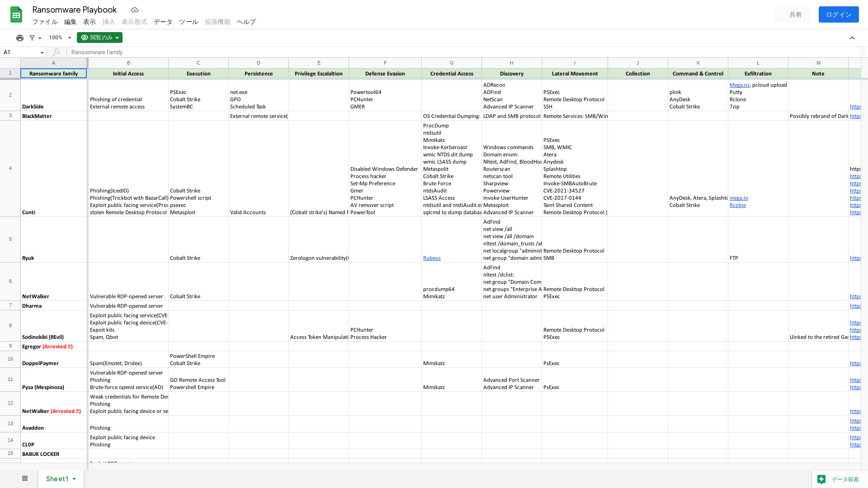This screenshot has height=488, width=868.
Task: Follow the Rubeus link in Ryuk row
Action: coord(432,258)
